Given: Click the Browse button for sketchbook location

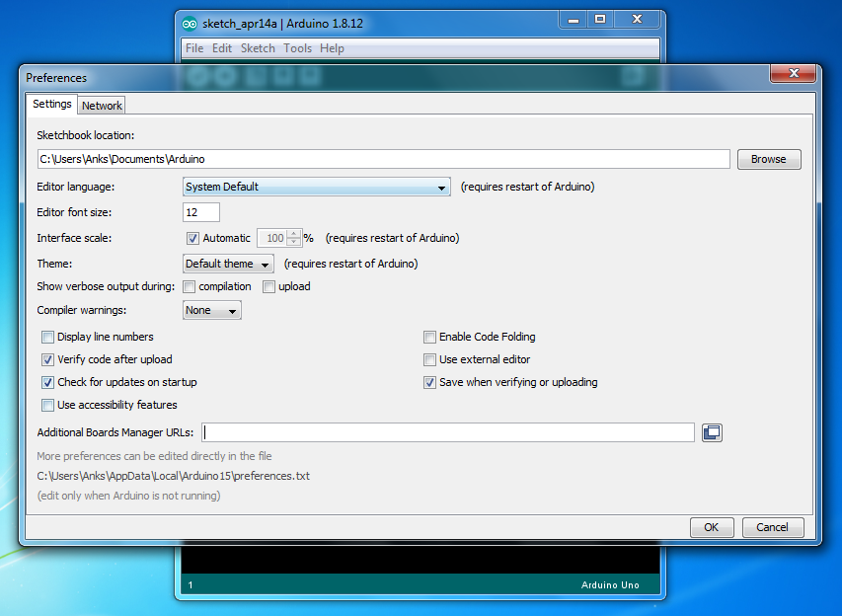Looking at the screenshot, I should tap(769, 160).
